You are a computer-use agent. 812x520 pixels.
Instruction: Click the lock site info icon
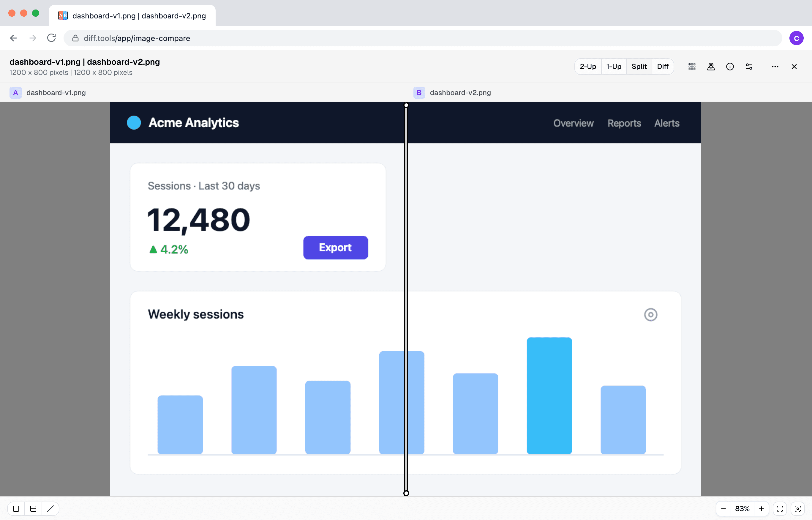75,38
